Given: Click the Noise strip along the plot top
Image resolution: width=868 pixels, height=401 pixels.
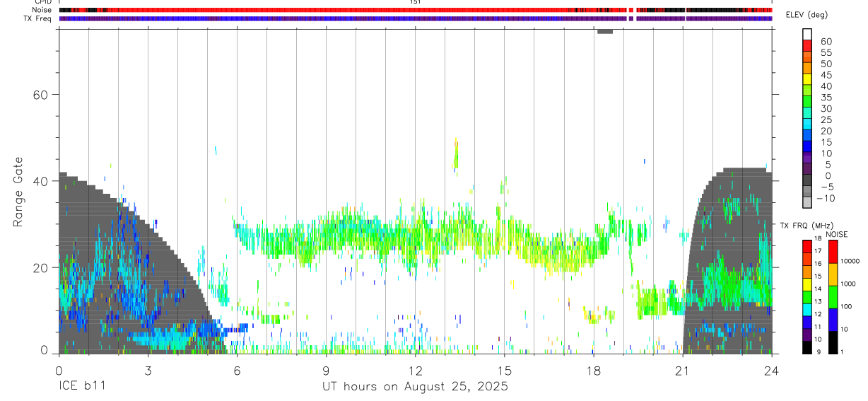Looking at the screenshot, I should (x=416, y=10).
